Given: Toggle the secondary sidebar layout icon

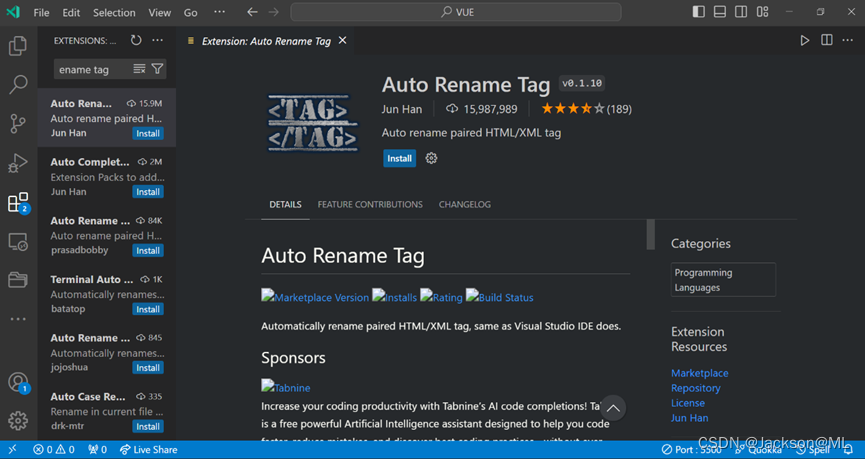Looking at the screenshot, I should pos(741,12).
